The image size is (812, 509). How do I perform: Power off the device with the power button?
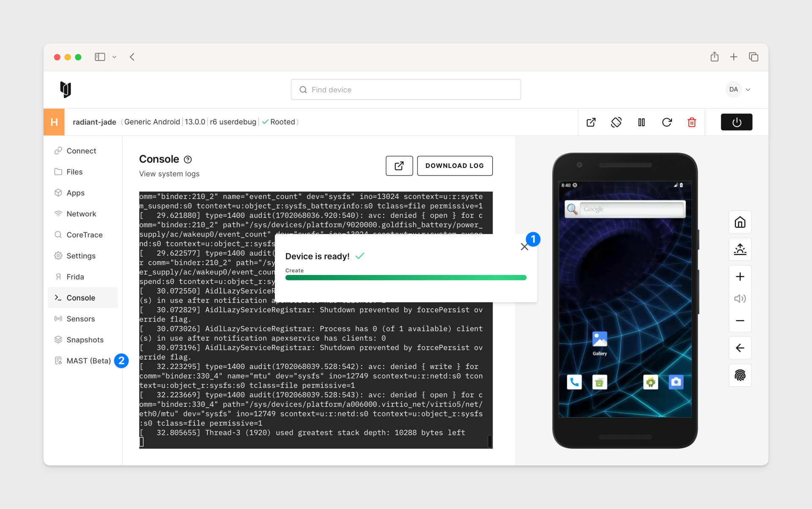(736, 122)
